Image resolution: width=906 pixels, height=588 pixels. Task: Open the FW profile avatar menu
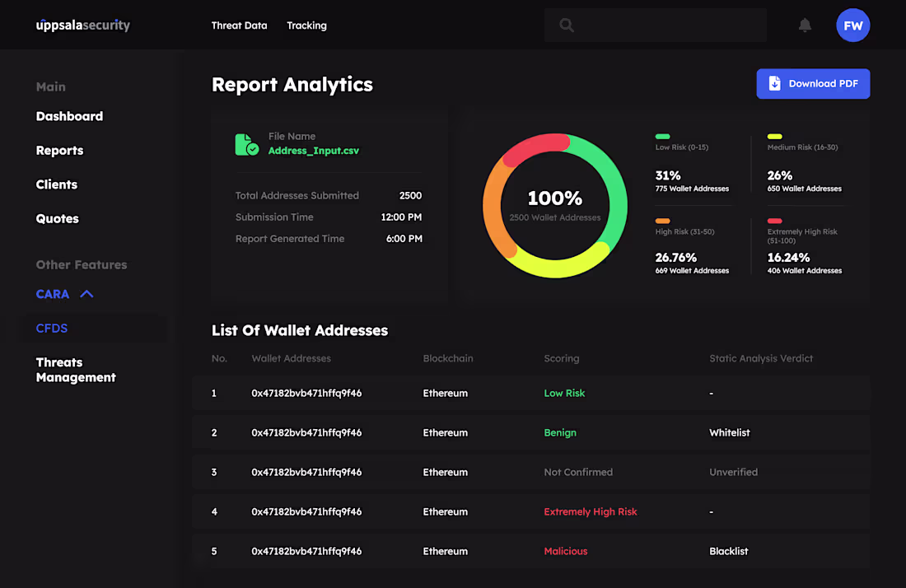(853, 26)
